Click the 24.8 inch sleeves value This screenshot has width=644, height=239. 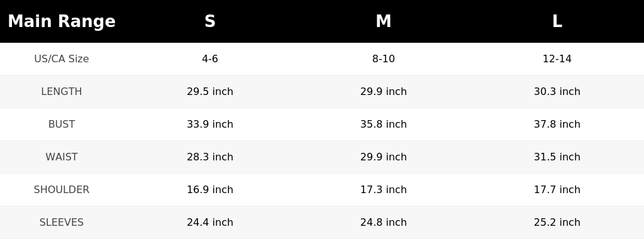point(383,222)
